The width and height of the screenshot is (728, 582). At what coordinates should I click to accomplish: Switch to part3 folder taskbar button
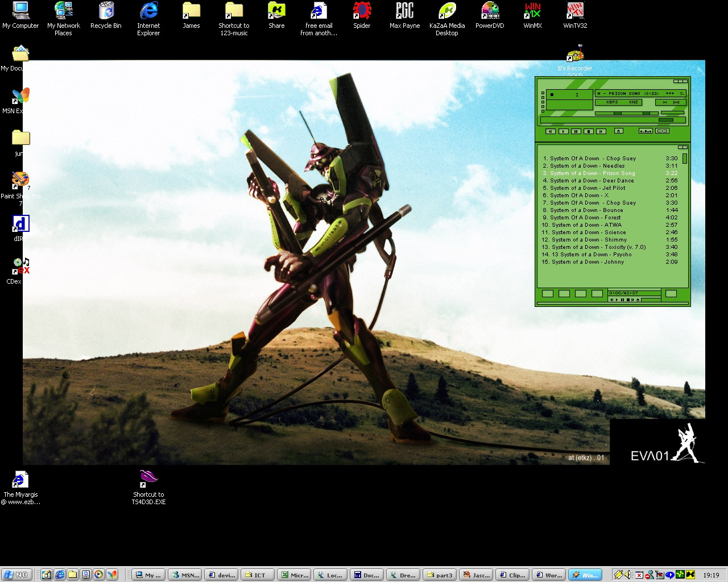coord(440,575)
